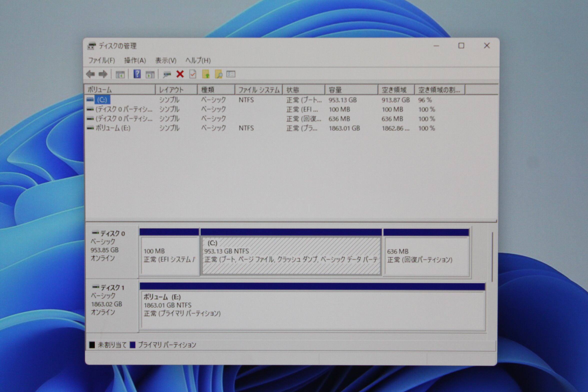The width and height of the screenshot is (588, 392).
Task: Open the 表示(V) menu
Action: pyautogui.click(x=166, y=60)
